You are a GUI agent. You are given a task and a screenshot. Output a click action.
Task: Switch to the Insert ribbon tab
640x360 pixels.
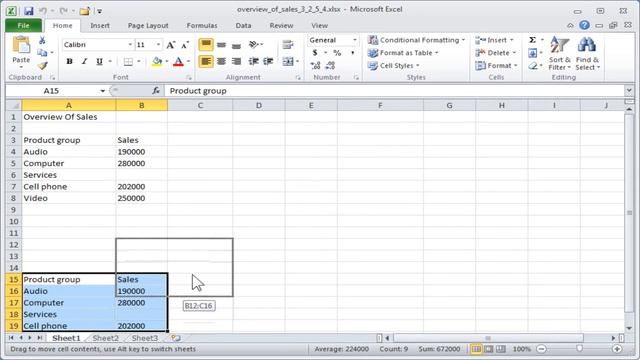pyautogui.click(x=100, y=25)
